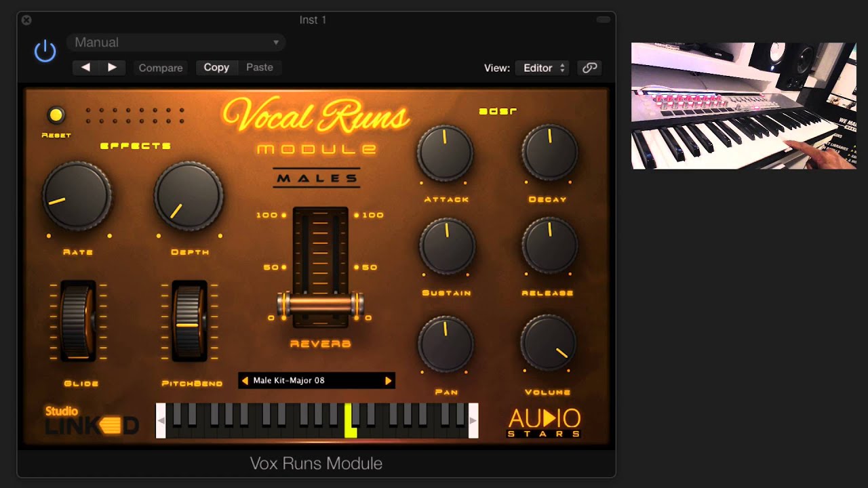Click the EFFECTS section label

pyautogui.click(x=135, y=146)
